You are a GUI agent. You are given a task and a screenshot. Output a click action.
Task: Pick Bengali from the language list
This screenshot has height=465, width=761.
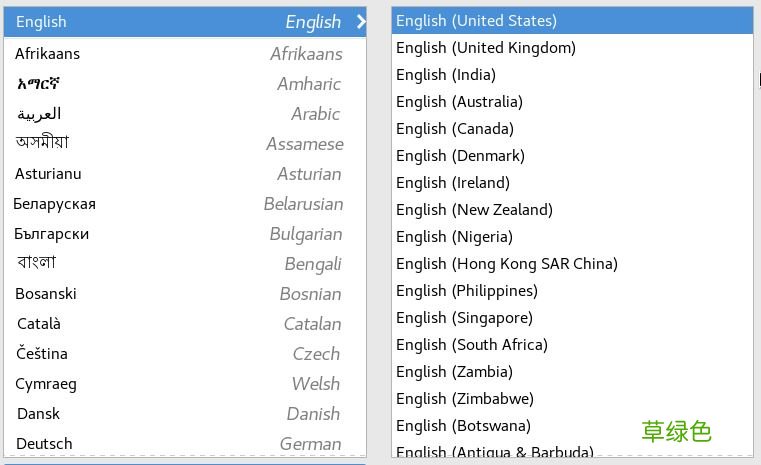pyautogui.click(x=185, y=264)
